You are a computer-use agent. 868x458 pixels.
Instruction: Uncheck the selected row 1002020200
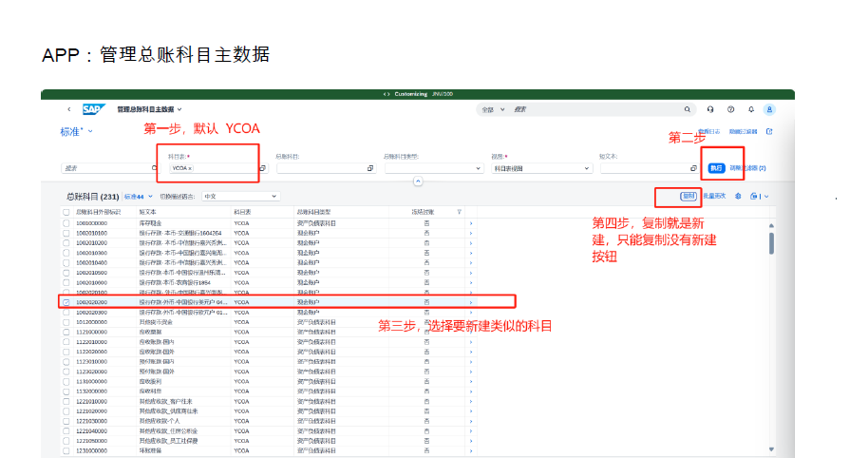(x=66, y=301)
